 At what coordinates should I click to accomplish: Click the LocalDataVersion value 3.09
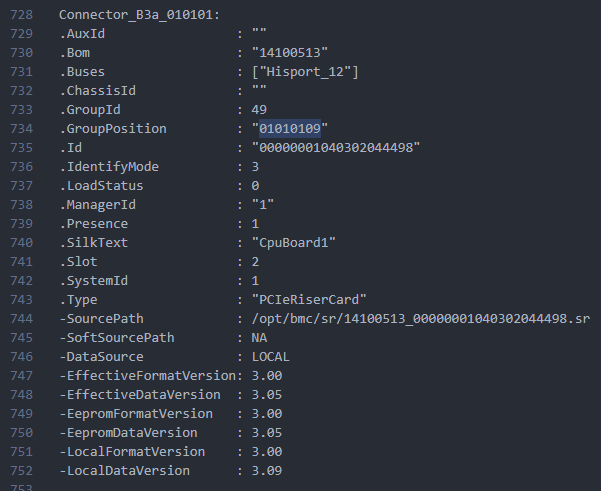267,471
